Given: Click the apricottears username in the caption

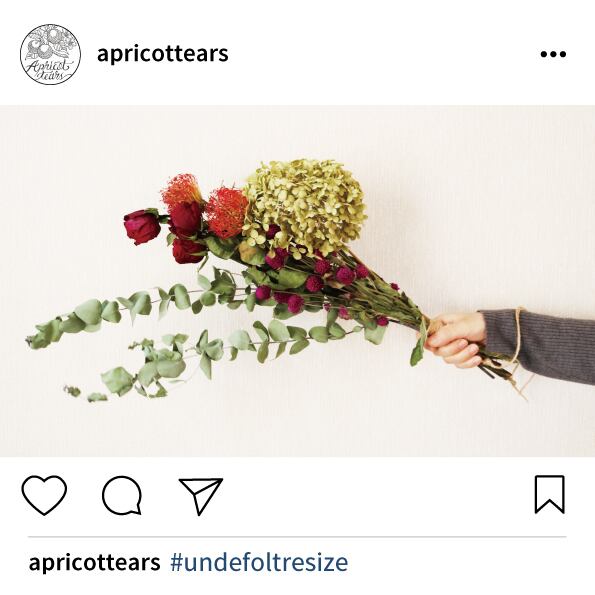Looking at the screenshot, I should (94, 562).
